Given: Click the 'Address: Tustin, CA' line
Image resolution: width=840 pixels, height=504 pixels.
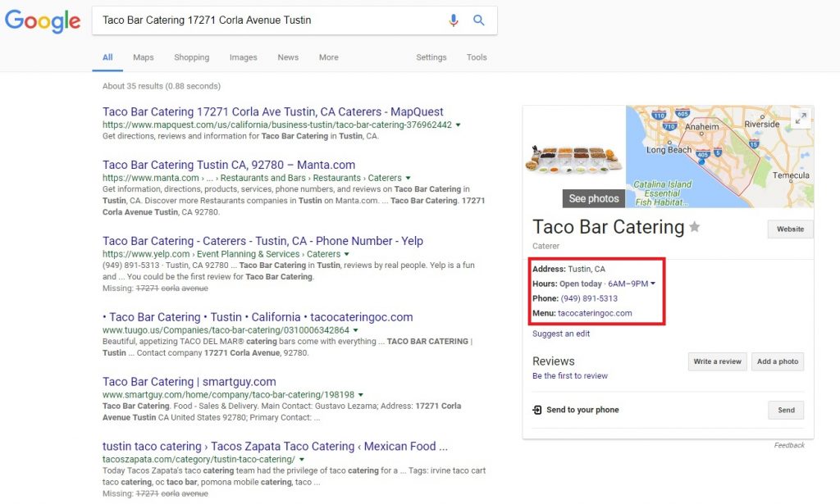Looking at the screenshot, I should [x=568, y=269].
